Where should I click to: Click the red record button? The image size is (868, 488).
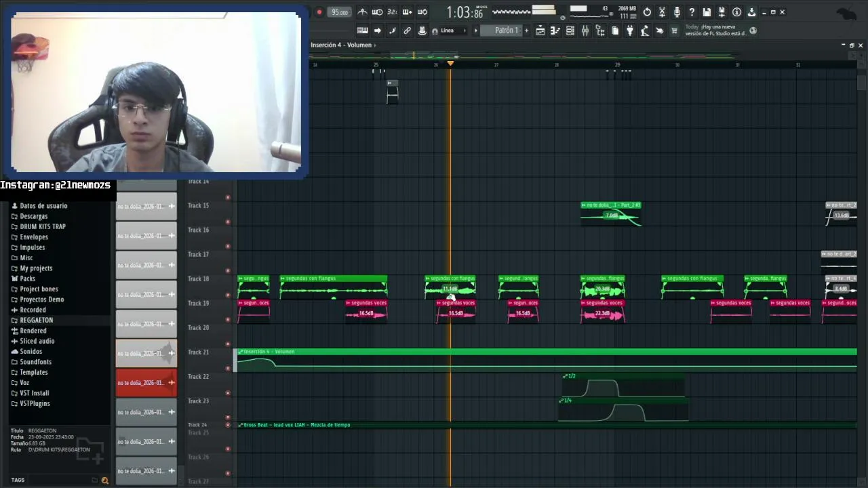click(x=319, y=12)
